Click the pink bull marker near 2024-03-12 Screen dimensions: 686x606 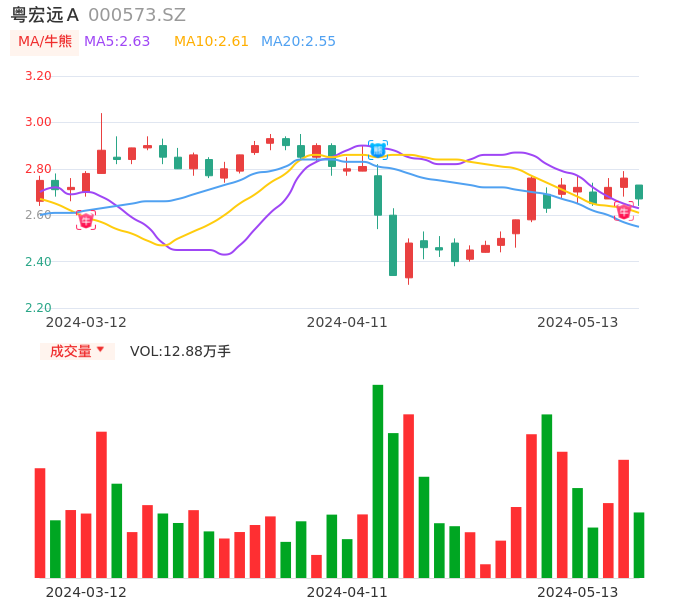click(86, 220)
